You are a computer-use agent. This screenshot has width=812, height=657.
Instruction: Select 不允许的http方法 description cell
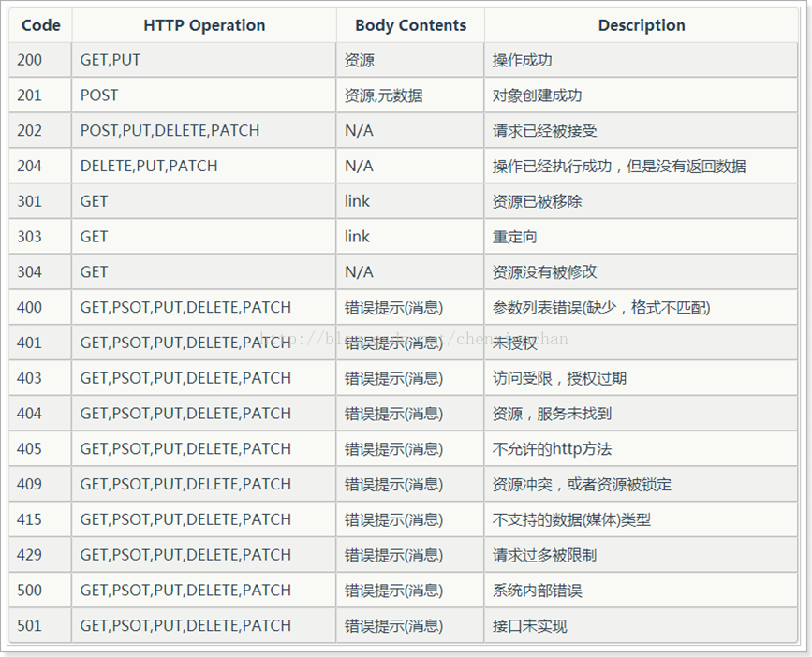pyautogui.click(x=642, y=449)
